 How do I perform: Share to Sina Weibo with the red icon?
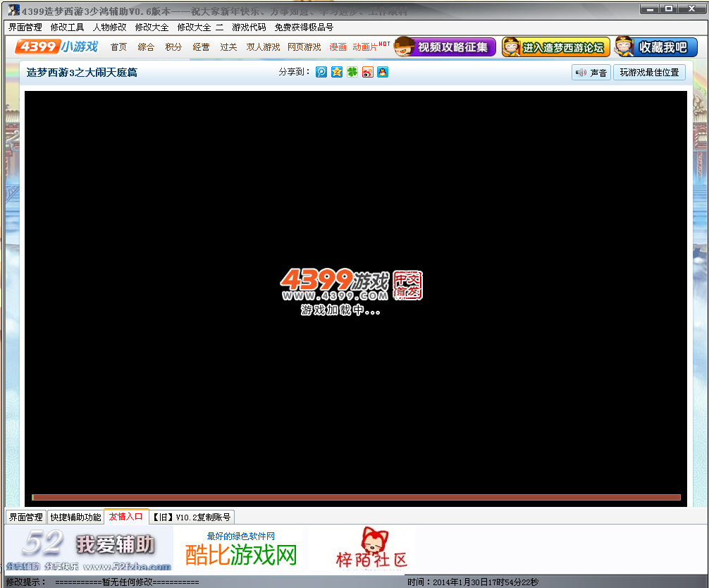pyautogui.click(x=368, y=72)
